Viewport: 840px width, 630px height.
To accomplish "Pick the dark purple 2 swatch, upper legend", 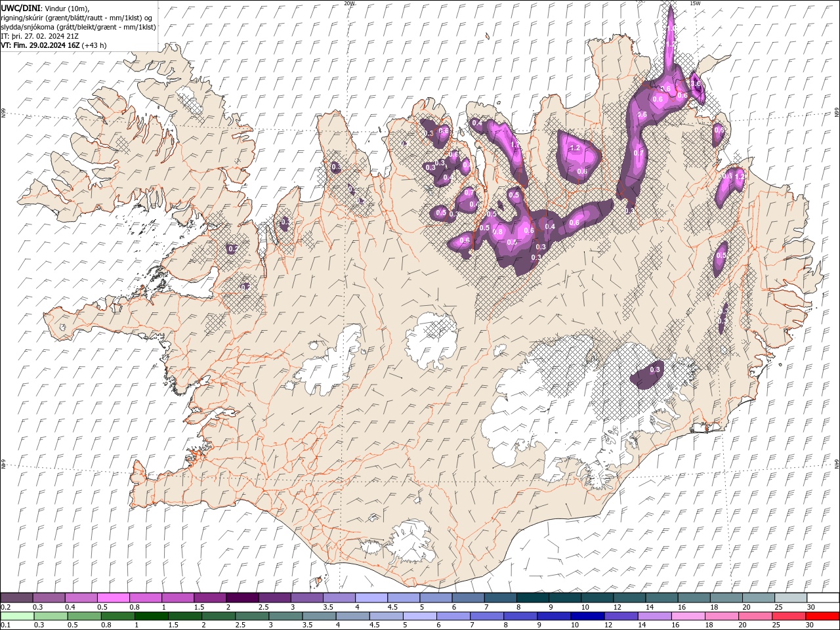I will [x=241, y=598].
